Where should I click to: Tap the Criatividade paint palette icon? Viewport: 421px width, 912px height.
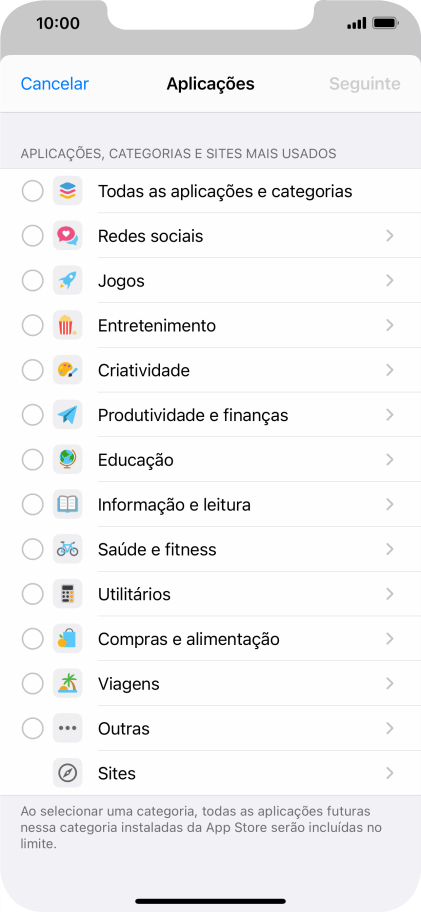(67, 370)
